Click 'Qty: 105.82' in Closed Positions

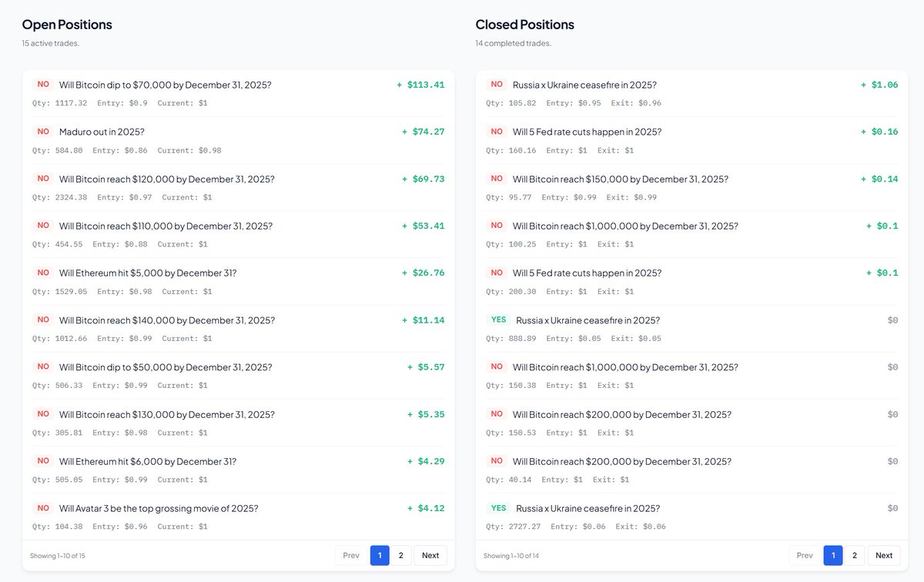point(511,103)
